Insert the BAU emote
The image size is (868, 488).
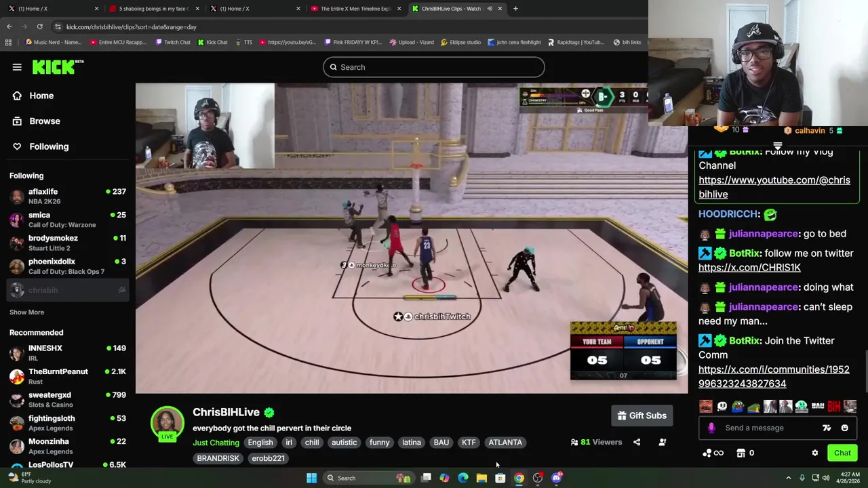[x=818, y=407]
